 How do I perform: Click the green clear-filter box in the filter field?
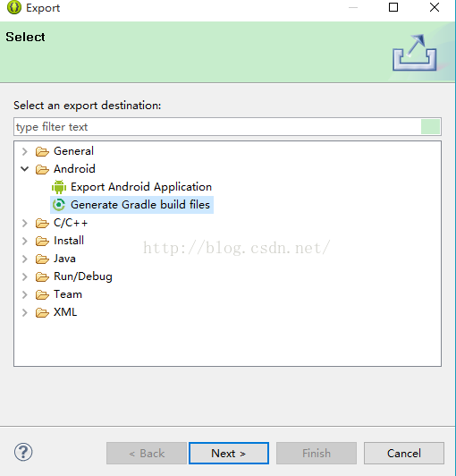tap(430, 126)
